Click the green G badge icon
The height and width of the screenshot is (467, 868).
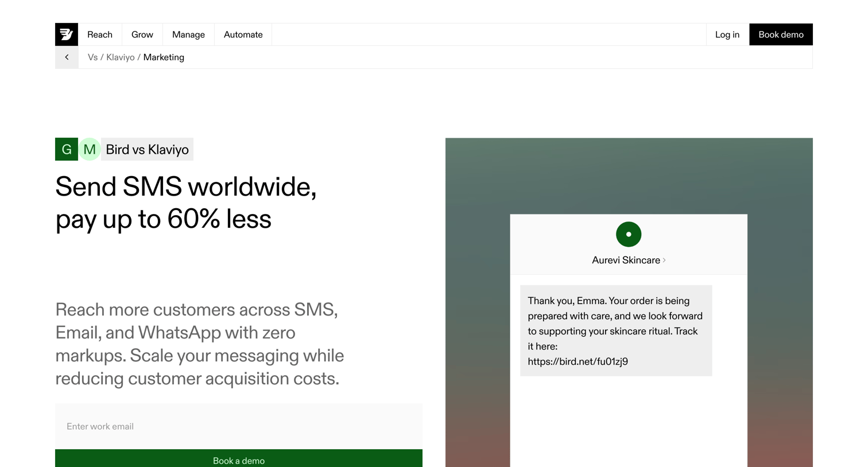tap(67, 149)
